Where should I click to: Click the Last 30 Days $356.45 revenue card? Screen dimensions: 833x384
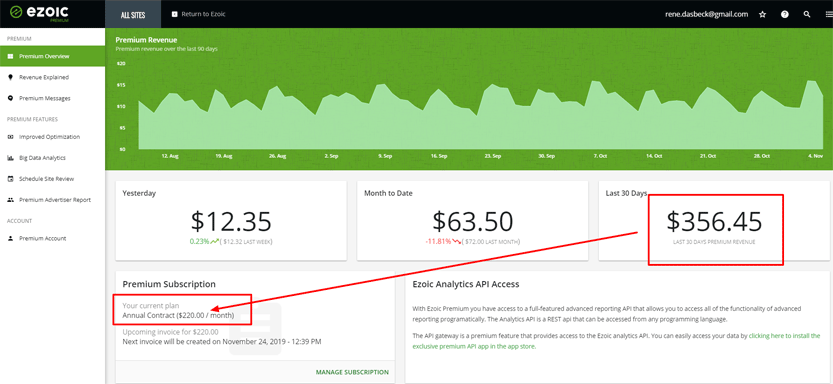(714, 221)
